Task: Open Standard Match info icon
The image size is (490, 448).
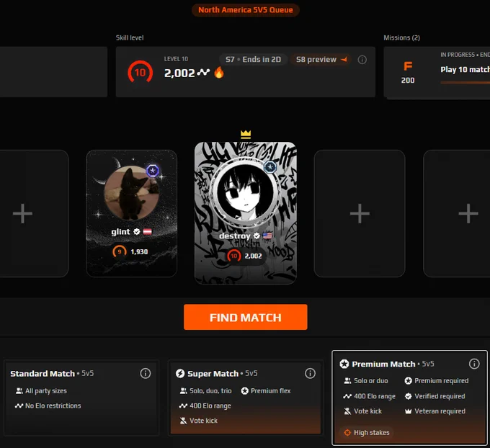Action: point(146,373)
